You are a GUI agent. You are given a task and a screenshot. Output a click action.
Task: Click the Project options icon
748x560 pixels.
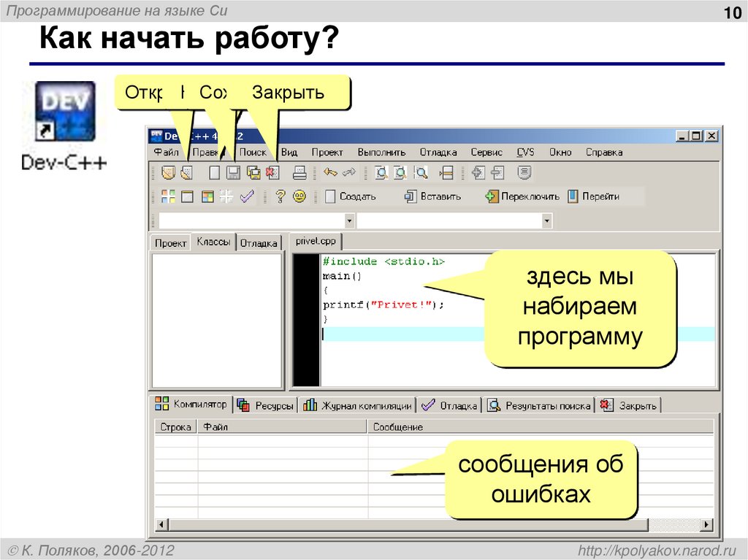(524, 172)
